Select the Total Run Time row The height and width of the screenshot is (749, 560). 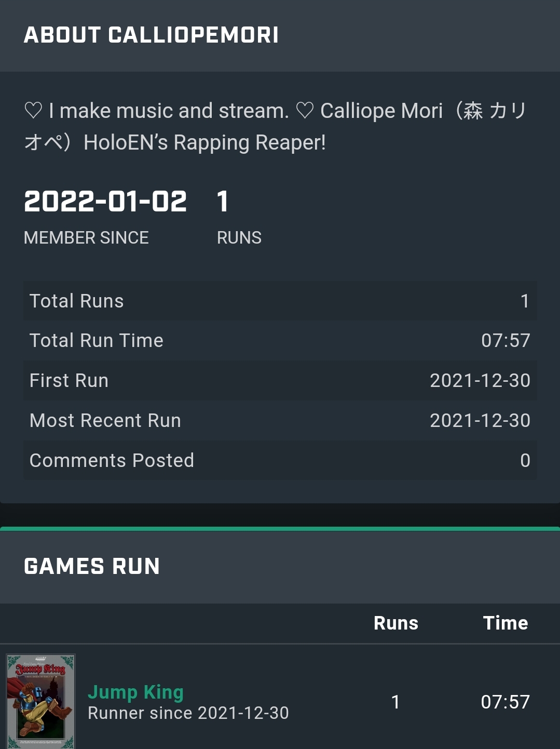(x=280, y=341)
